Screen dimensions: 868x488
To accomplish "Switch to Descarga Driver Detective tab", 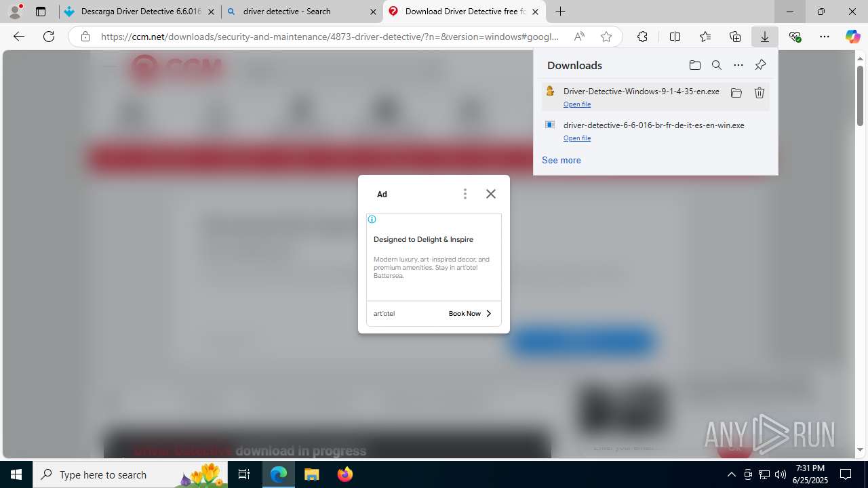I will coord(140,12).
